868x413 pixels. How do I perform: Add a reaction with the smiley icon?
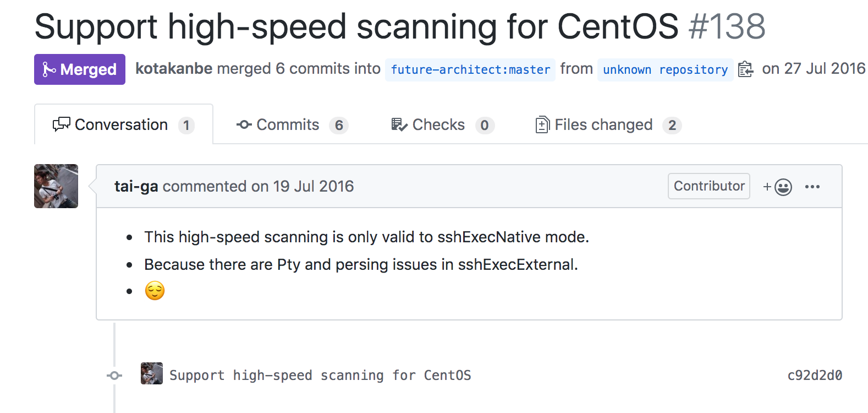777,187
